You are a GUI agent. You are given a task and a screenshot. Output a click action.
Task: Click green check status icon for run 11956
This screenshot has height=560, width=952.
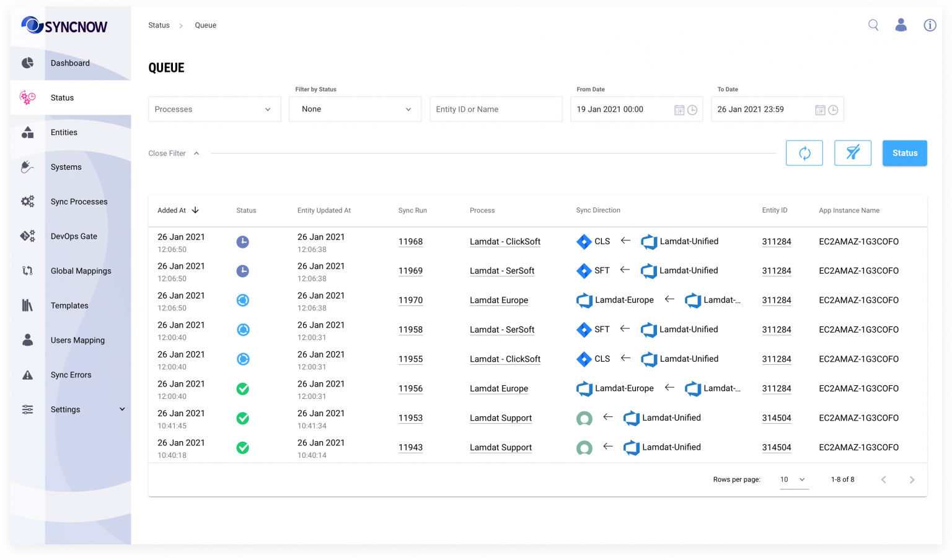tap(243, 389)
